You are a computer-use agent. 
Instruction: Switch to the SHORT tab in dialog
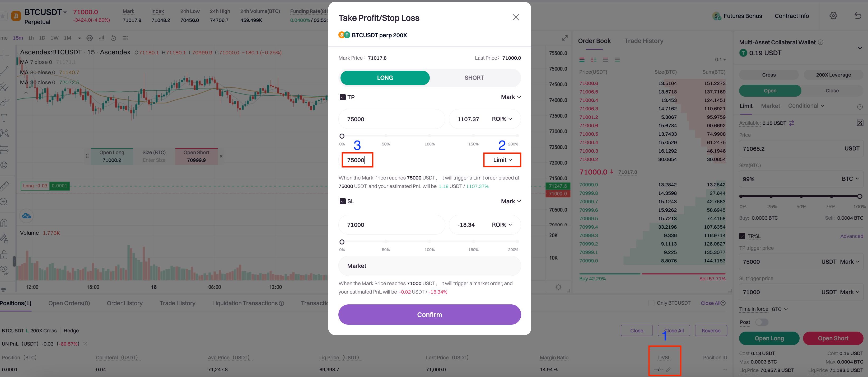[474, 78]
